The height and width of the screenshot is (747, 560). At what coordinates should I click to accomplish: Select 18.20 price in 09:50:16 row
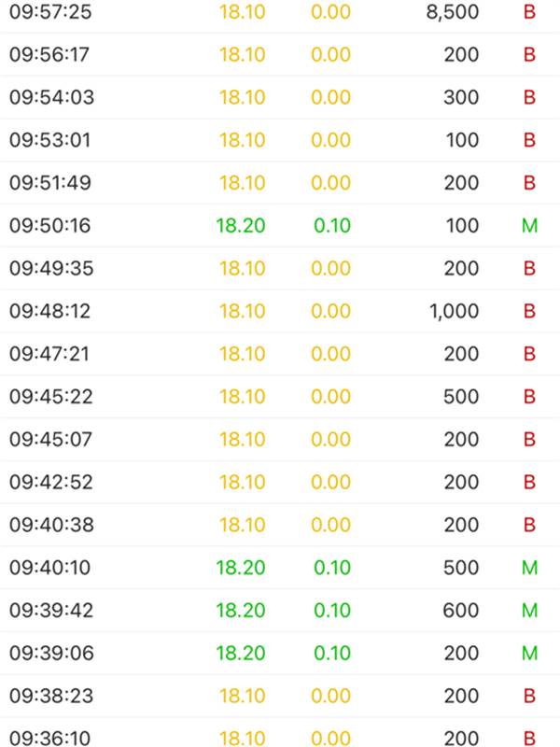[241, 226]
